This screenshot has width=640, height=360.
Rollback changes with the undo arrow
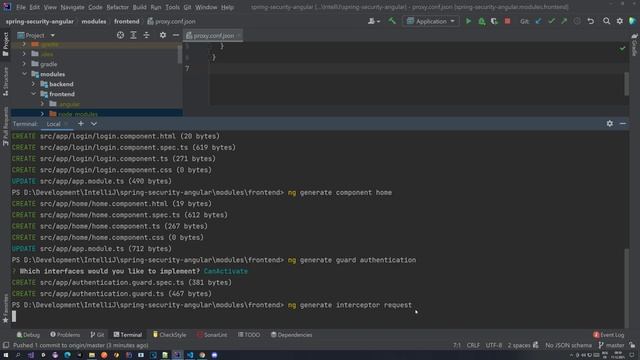(591, 21)
